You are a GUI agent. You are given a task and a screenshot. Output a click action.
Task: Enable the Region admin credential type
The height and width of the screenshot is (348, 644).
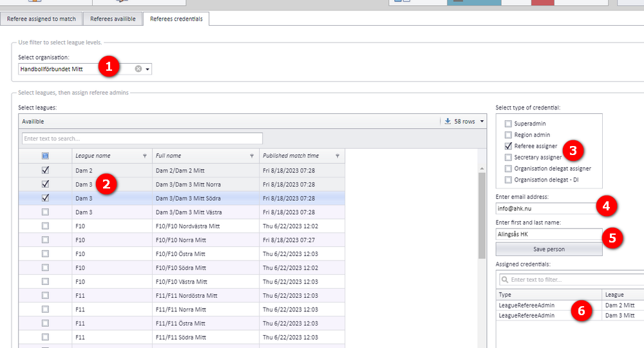[508, 135]
